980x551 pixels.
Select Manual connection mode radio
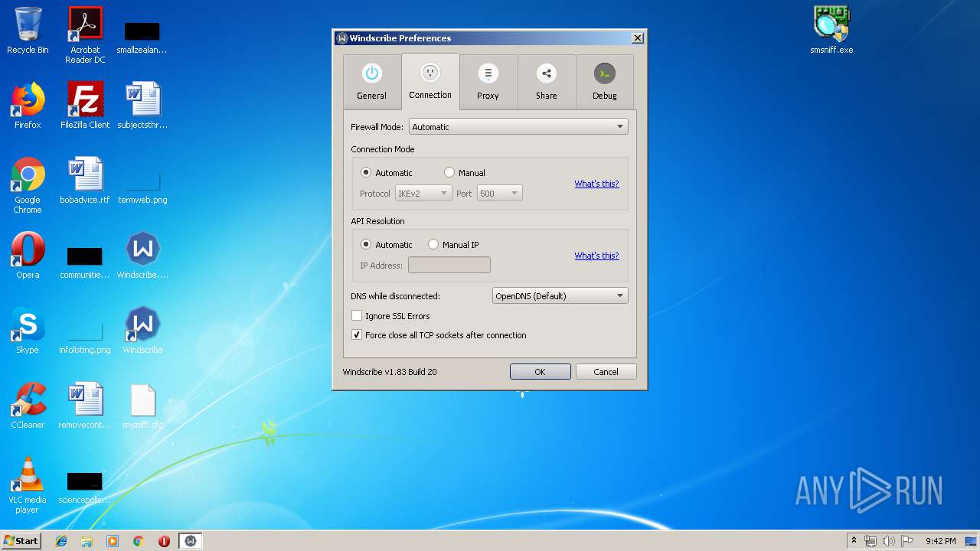[x=465, y=173]
